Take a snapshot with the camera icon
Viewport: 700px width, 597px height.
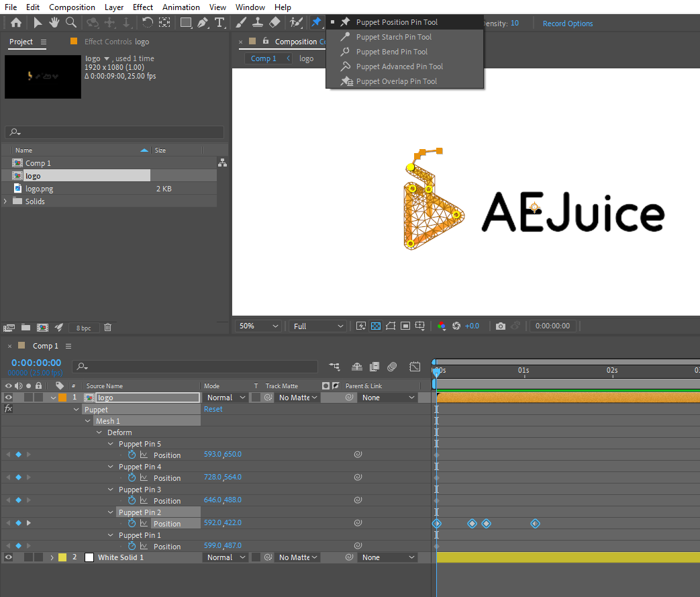point(501,326)
